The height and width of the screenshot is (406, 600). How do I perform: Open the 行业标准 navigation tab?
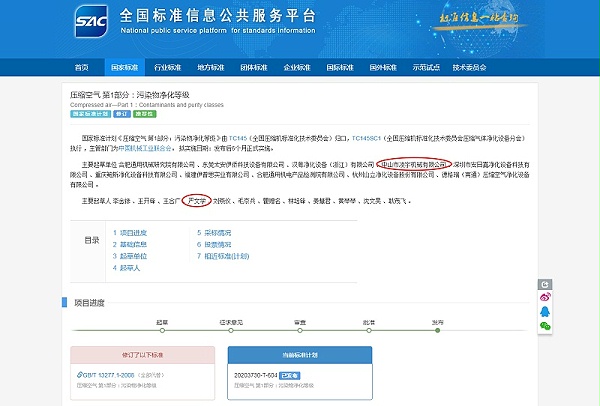167,68
